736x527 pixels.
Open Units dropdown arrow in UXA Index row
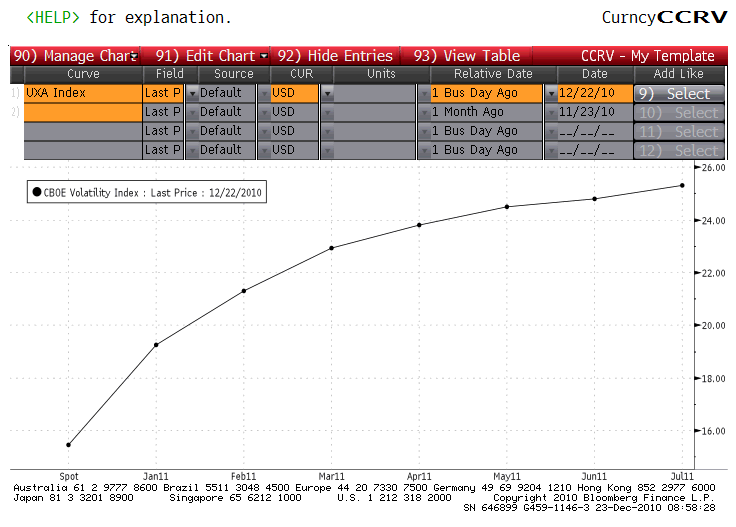tap(328, 93)
